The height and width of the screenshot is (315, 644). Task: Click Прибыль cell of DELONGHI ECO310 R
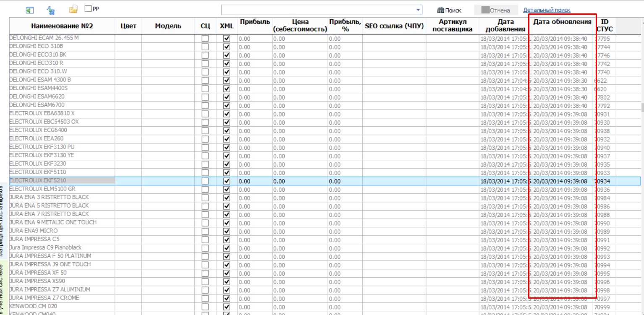coord(254,64)
